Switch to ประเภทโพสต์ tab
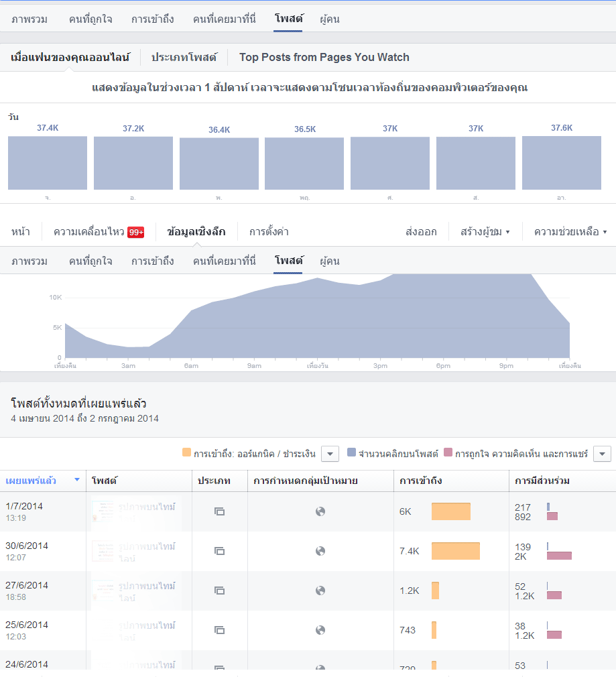Image resolution: width=616 pixels, height=677 pixels. point(184,58)
